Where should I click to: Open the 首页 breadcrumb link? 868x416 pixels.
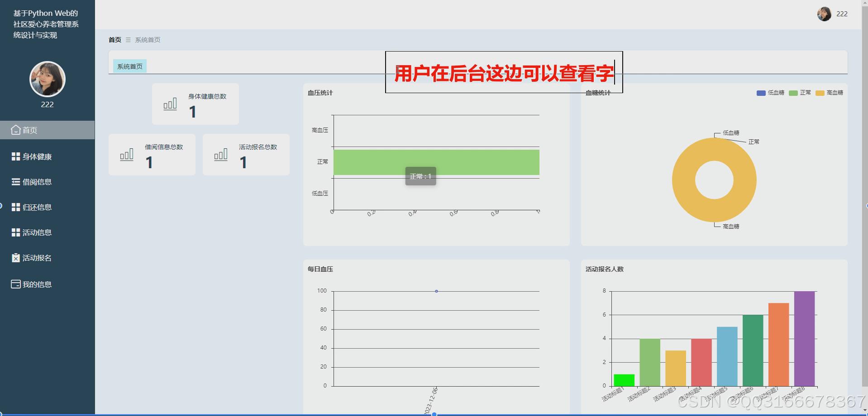tap(114, 40)
